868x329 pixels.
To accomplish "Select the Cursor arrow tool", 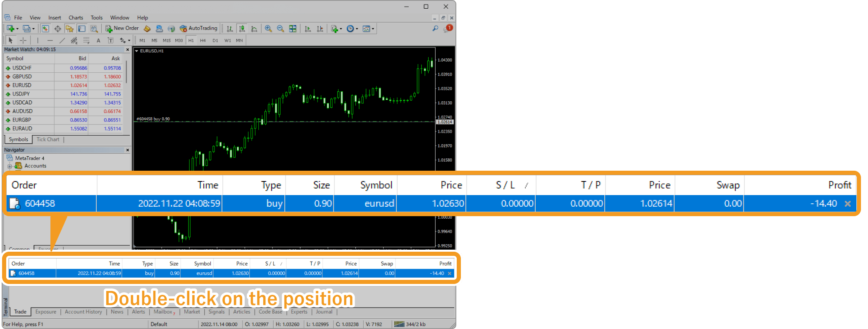I will (x=11, y=40).
